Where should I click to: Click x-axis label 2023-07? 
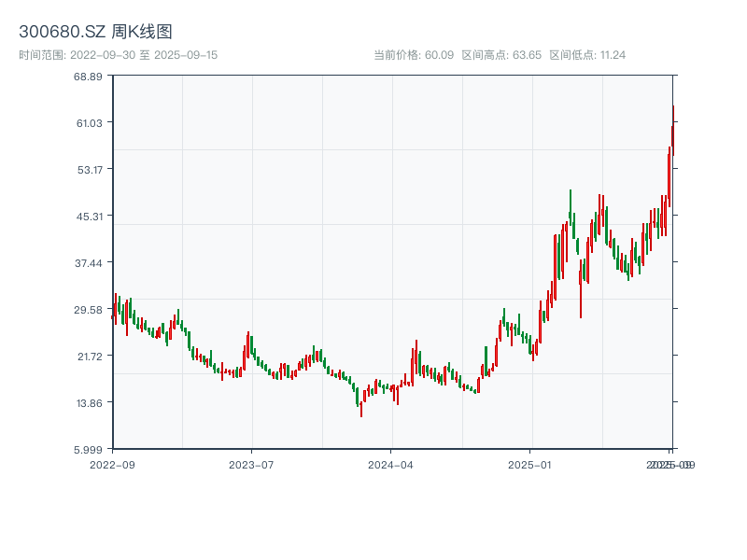point(251,465)
